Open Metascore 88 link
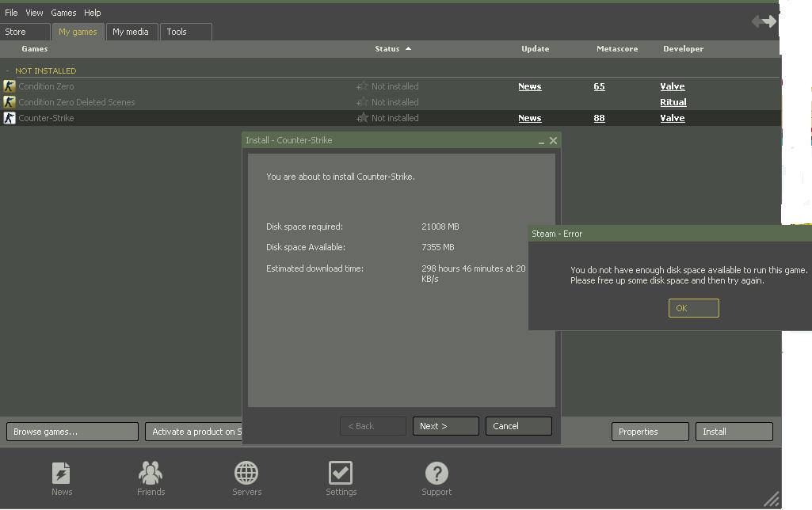This screenshot has width=812, height=510. coord(599,118)
